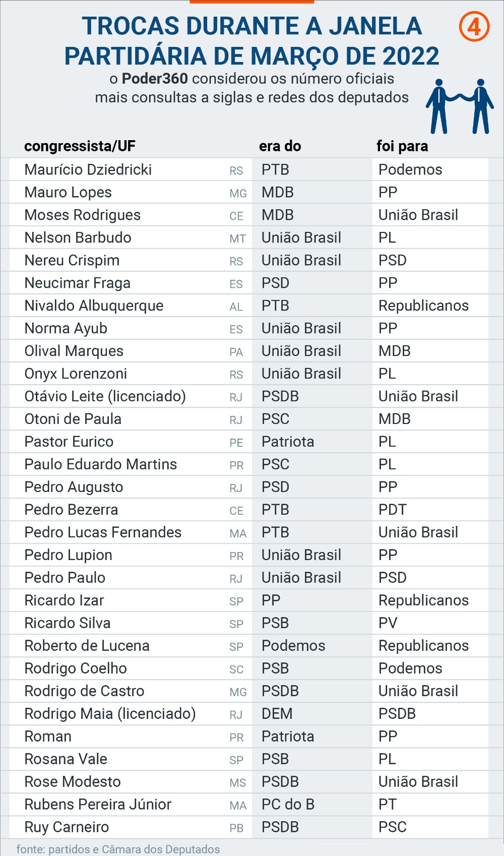This screenshot has width=504, height=856.
Task: Click Republicanos in Nivaldo Albuquerque's row
Action: click(x=423, y=305)
